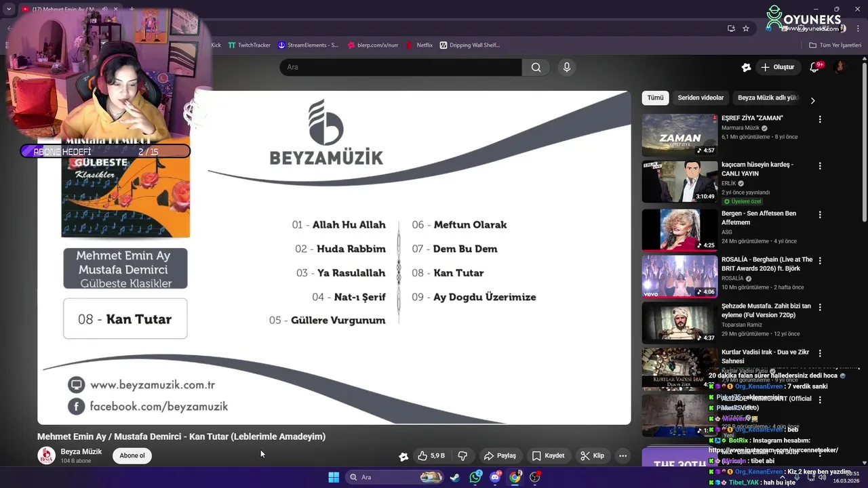Click the Bergen - Sen Affetsen Ben Affetmem title
The height and width of the screenshot is (488, 868).
[759, 218]
